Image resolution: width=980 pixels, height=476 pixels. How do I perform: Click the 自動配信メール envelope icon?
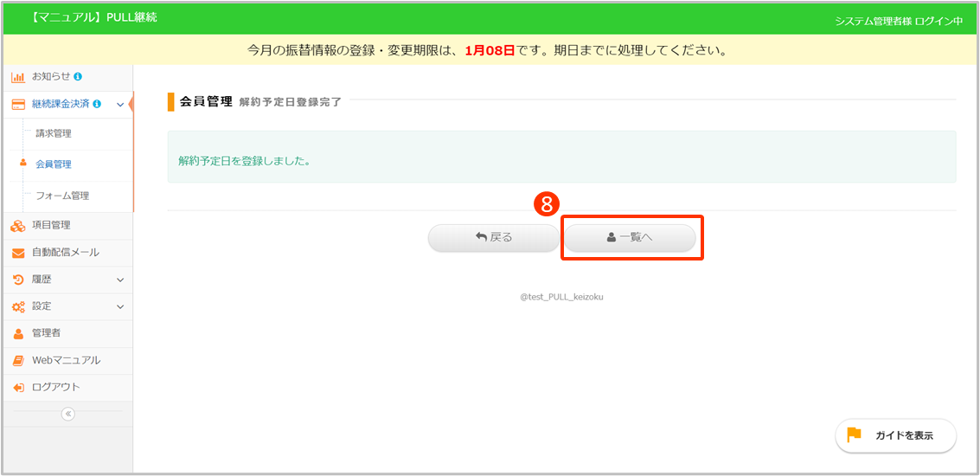tap(17, 253)
